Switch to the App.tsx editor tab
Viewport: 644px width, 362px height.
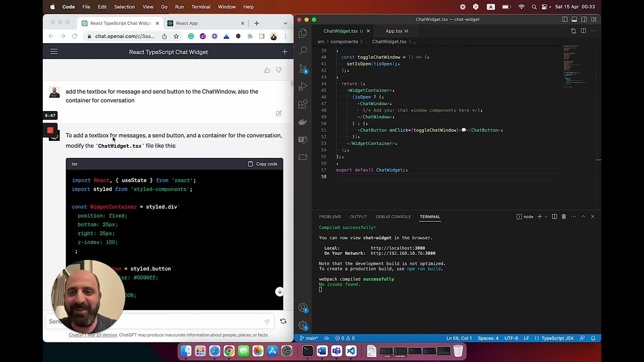(x=394, y=31)
